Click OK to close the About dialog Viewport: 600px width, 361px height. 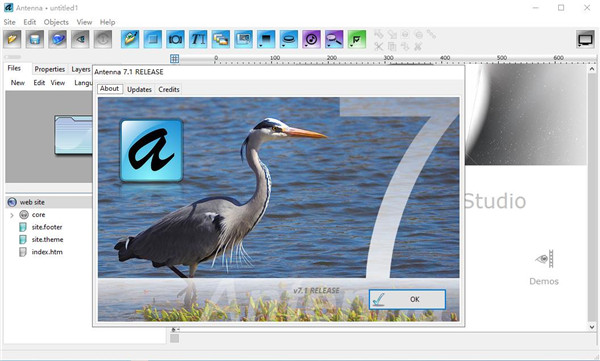[407, 299]
